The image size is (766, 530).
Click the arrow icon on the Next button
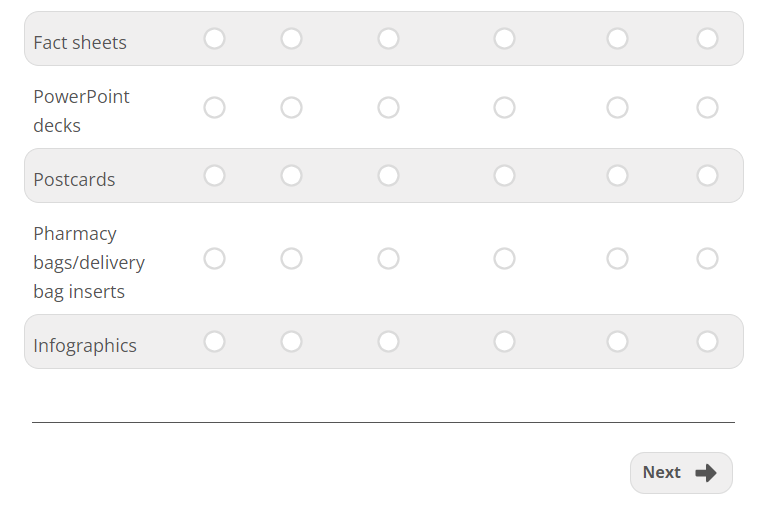coord(706,473)
